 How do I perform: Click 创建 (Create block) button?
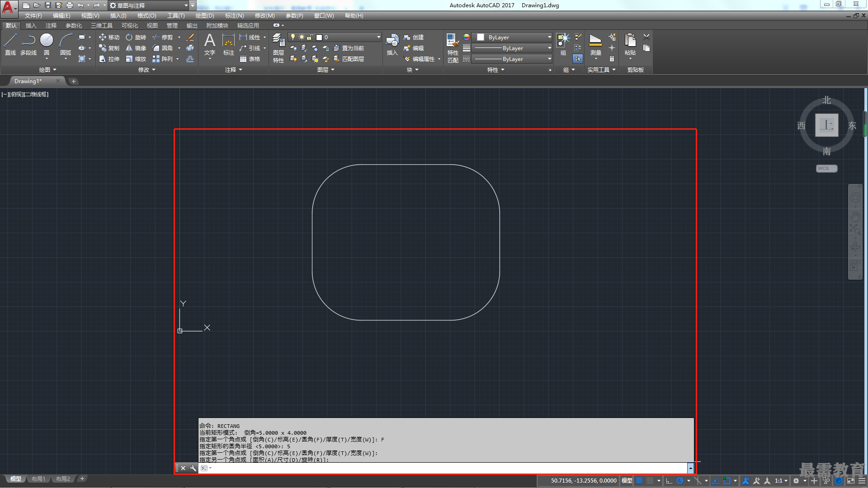[x=414, y=37]
